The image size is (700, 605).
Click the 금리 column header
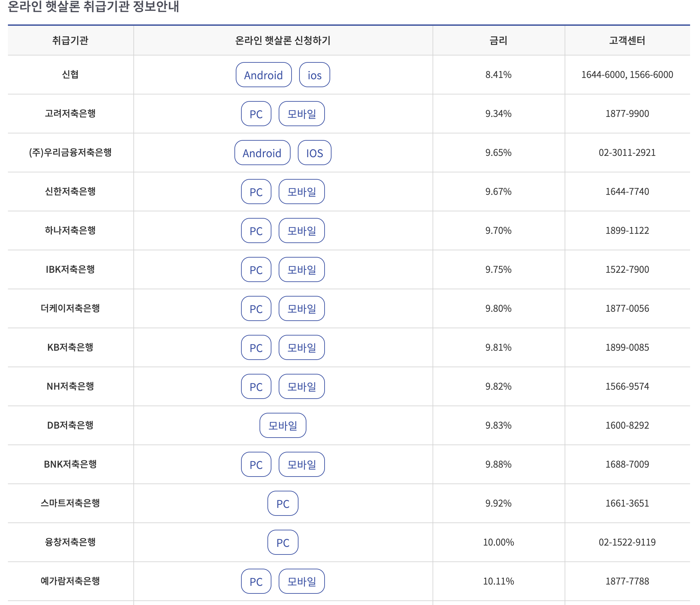pos(498,41)
